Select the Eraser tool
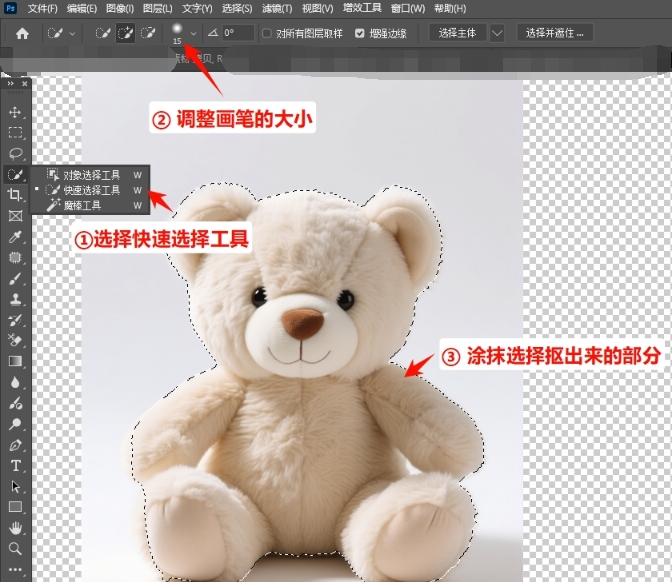Screen dimensions: 672x582 coord(15,340)
